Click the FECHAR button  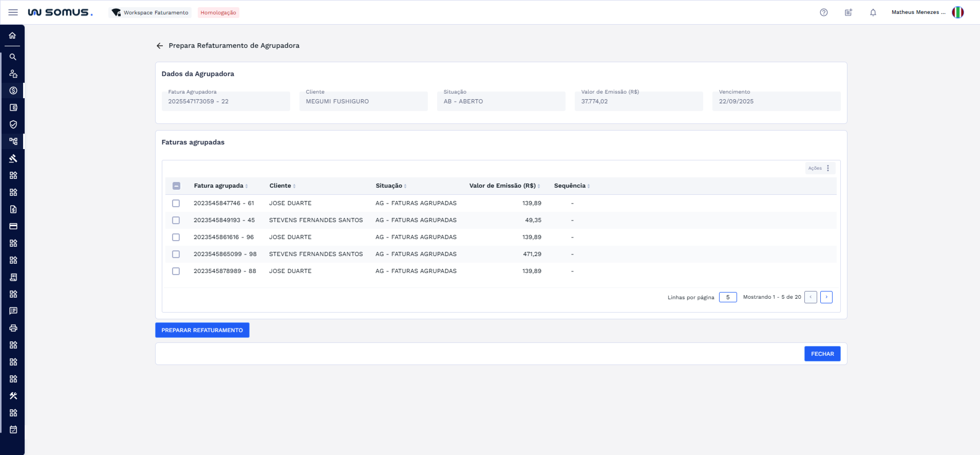[x=822, y=354]
